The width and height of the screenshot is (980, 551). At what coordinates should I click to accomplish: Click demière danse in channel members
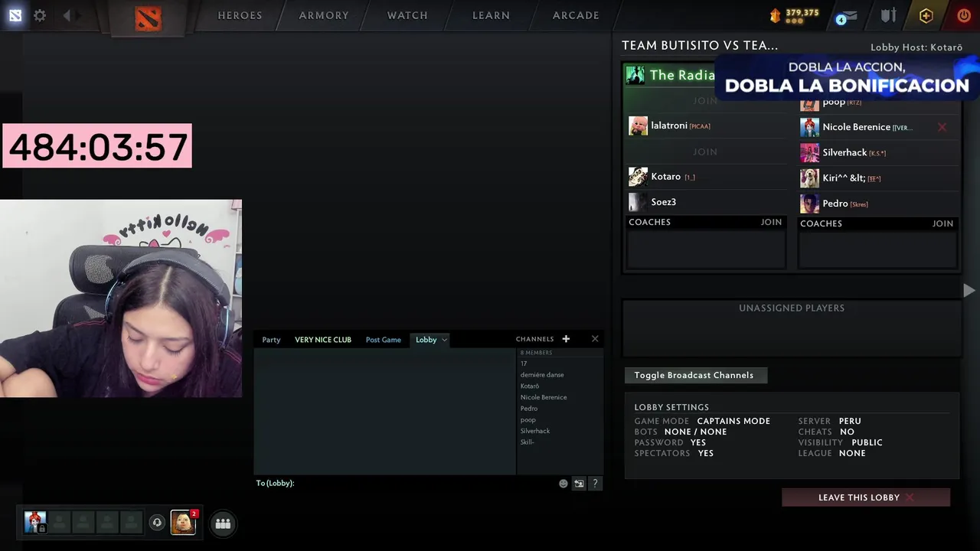pyautogui.click(x=542, y=375)
